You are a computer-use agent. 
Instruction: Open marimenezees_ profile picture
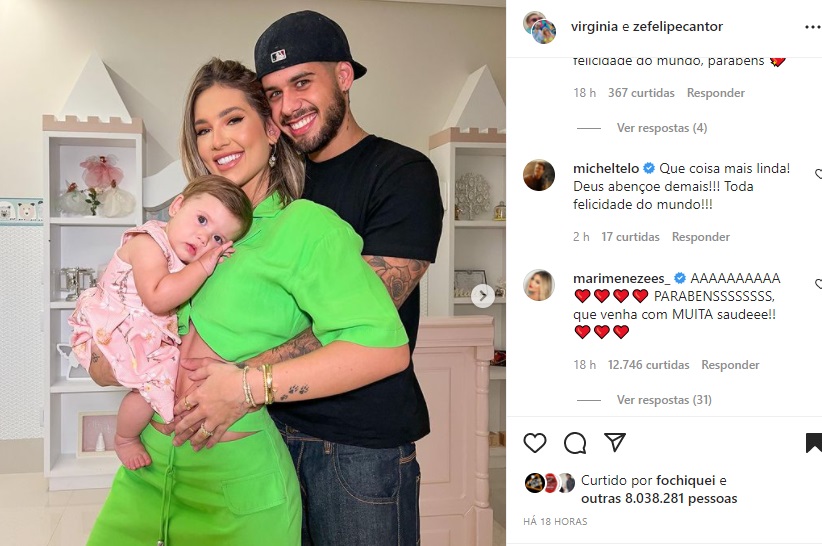pyautogui.click(x=539, y=285)
